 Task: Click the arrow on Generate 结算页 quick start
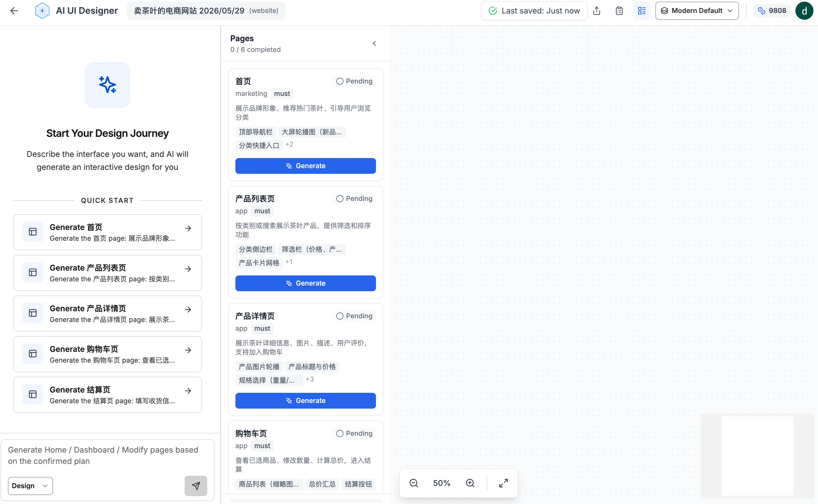pos(188,391)
